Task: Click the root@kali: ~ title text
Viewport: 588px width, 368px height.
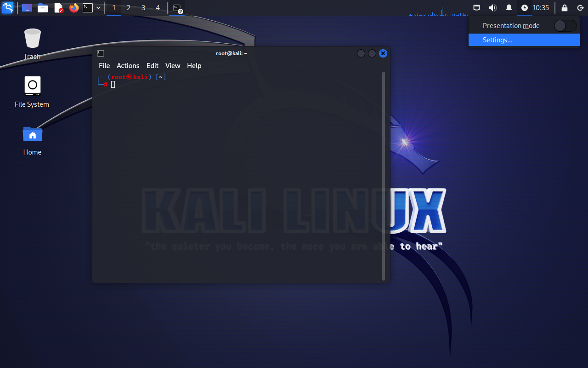Action: (x=232, y=53)
